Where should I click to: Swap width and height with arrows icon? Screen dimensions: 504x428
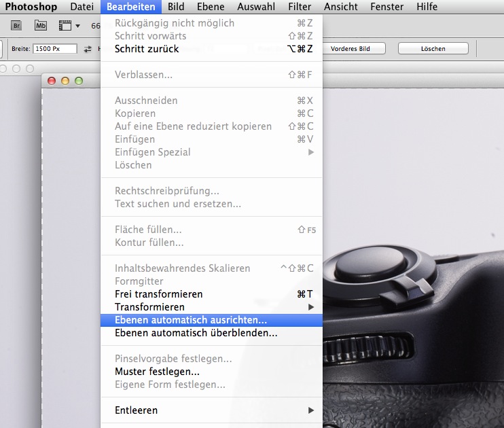tap(88, 49)
